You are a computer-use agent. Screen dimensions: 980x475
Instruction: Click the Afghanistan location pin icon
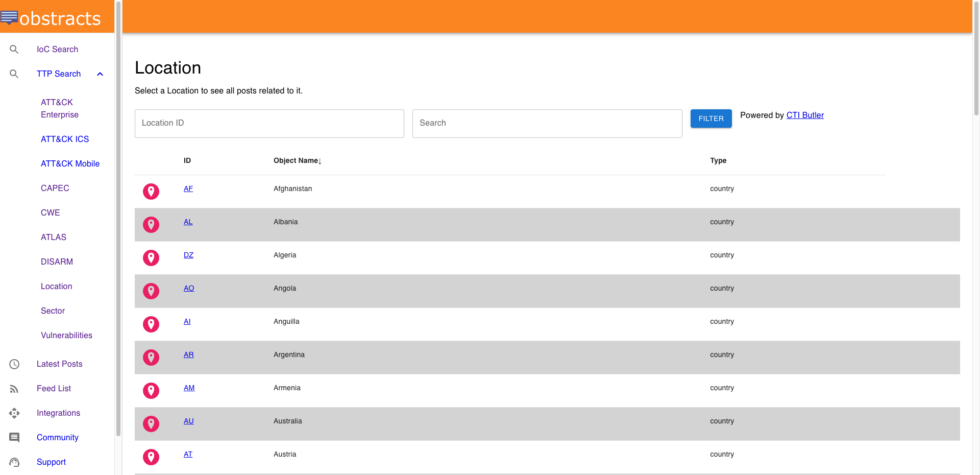coord(151,192)
